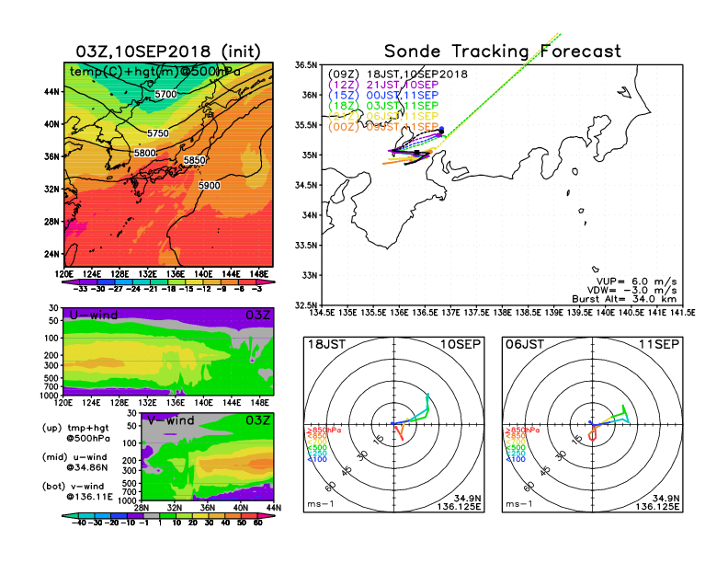Image resolution: width=728 pixels, height=563 pixels.
Task: Select the 5700 height contour label
Action: click(165, 95)
